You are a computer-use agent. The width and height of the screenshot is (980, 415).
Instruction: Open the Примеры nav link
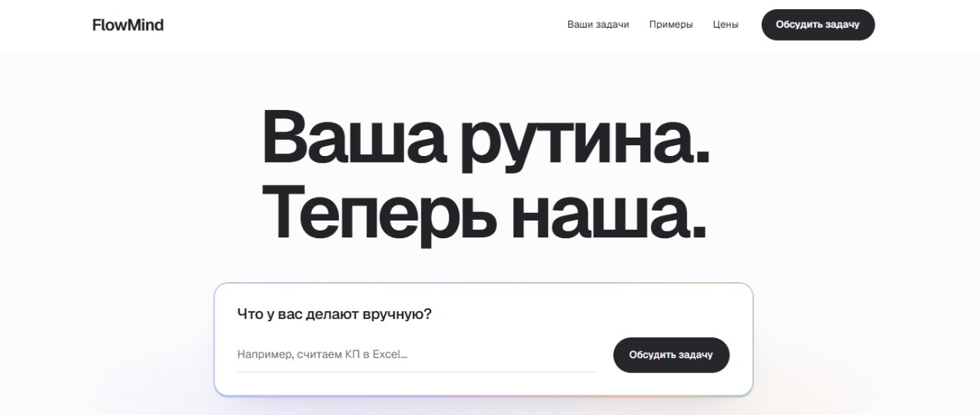point(670,25)
